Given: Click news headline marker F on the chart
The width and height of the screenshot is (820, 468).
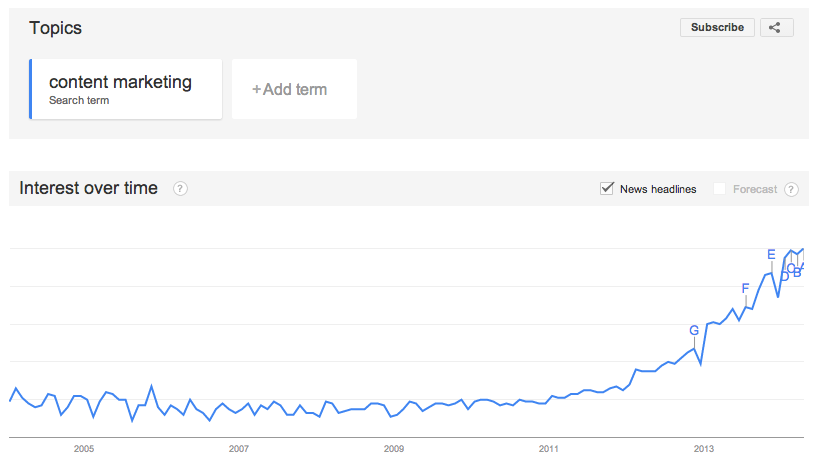Looking at the screenshot, I should pyautogui.click(x=745, y=288).
